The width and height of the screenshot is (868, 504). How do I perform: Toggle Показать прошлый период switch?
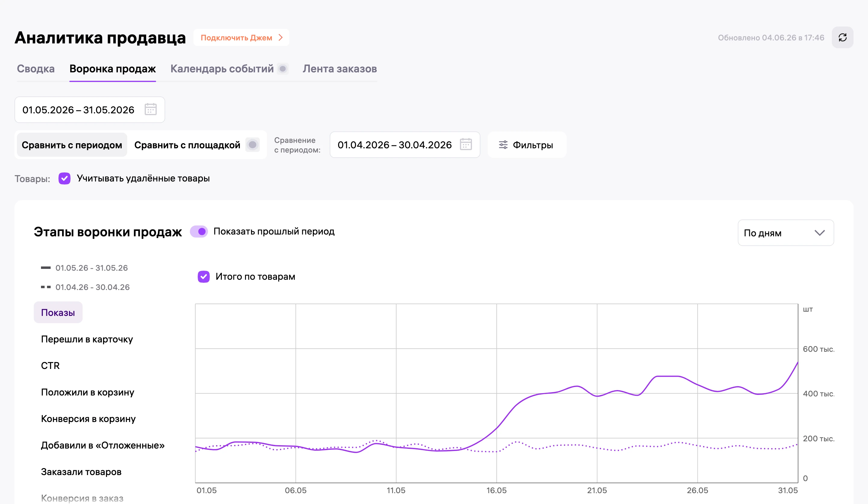click(x=199, y=232)
